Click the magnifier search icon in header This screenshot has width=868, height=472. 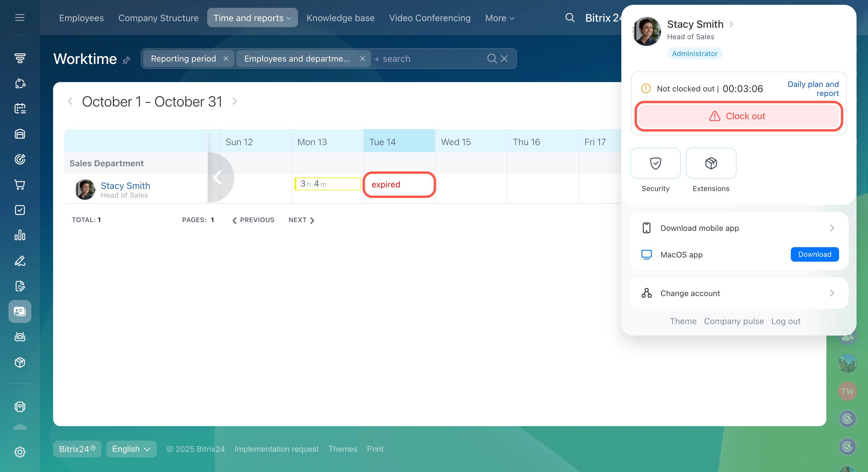pyautogui.click(x=569, y=18)
